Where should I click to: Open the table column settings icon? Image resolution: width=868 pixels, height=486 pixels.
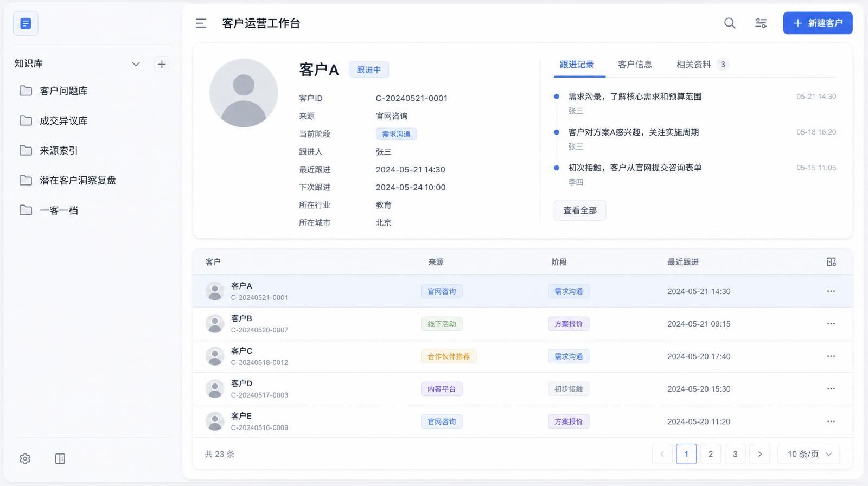(831, 262)
